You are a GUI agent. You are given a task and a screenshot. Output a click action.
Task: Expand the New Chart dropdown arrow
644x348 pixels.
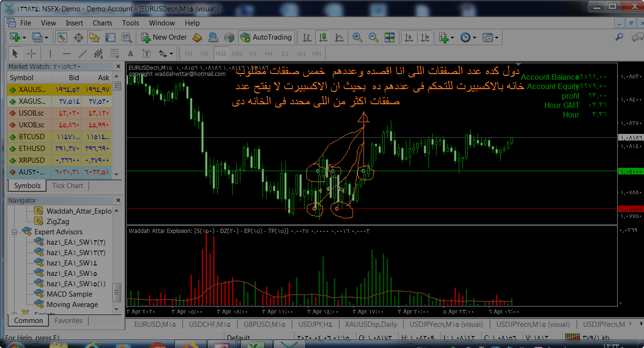(24, 38)
